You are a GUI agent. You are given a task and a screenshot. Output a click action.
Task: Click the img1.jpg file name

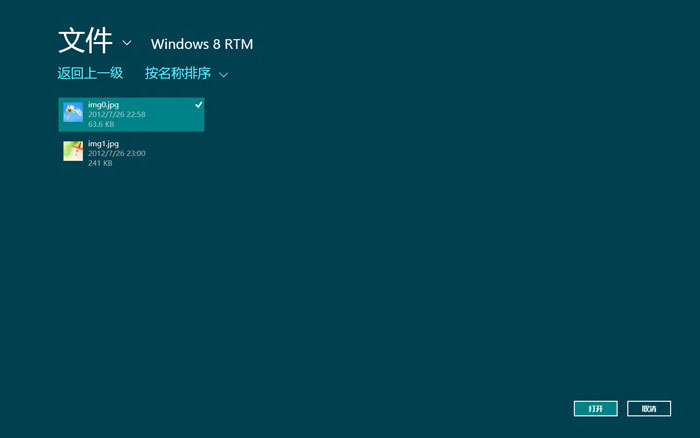click(x=103, y=143)
